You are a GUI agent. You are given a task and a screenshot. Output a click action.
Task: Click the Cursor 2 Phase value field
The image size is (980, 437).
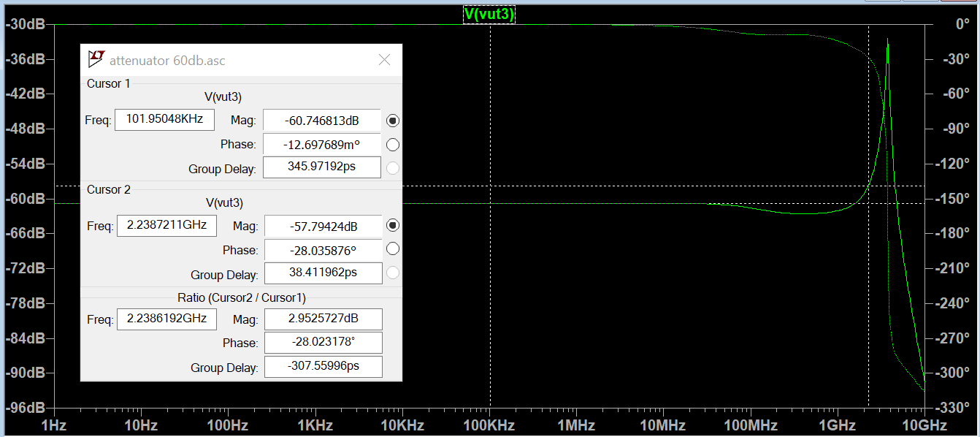pyautogui.click(x=323, y=250)
